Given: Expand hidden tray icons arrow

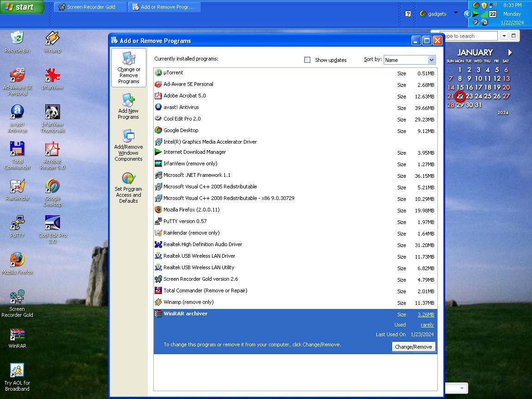Looking at the screenshot, I should coord(467,14).
